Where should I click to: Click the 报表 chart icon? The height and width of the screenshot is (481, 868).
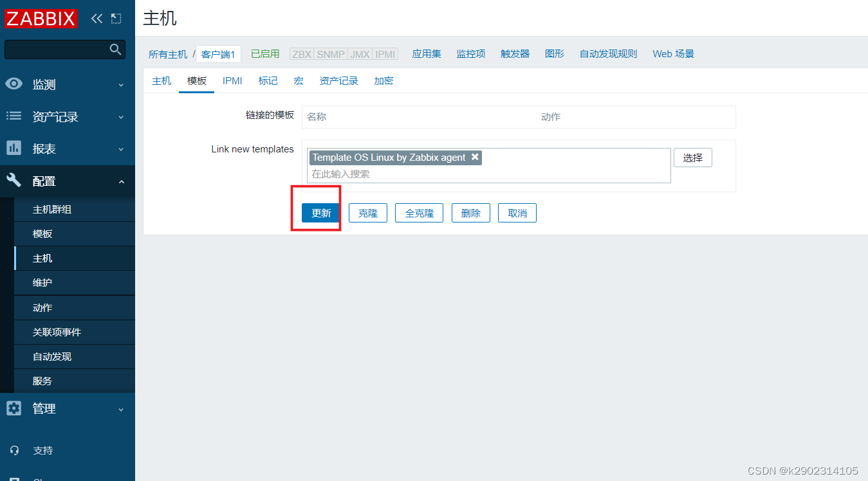(x=14, y=148)
